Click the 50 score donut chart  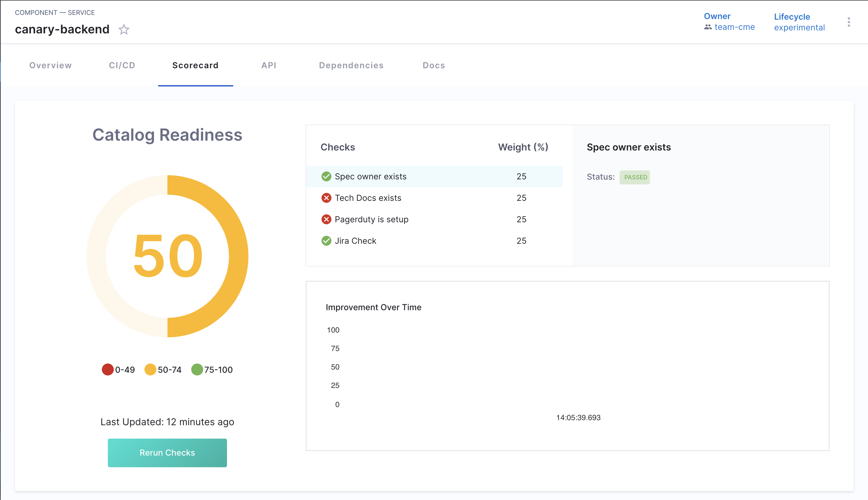167,256
